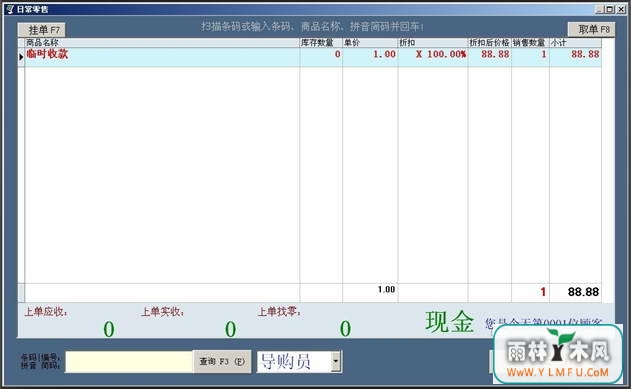Click the 单价 column header

[370, 43]
